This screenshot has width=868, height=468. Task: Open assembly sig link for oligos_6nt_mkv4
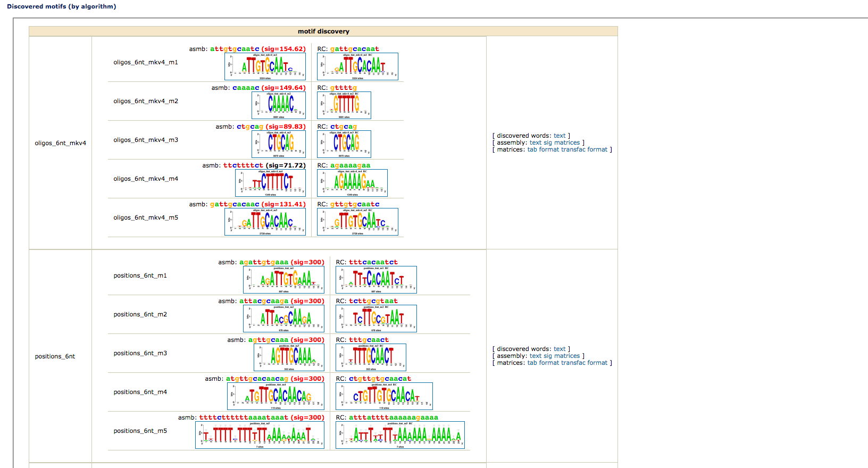(x=547, y=143)
